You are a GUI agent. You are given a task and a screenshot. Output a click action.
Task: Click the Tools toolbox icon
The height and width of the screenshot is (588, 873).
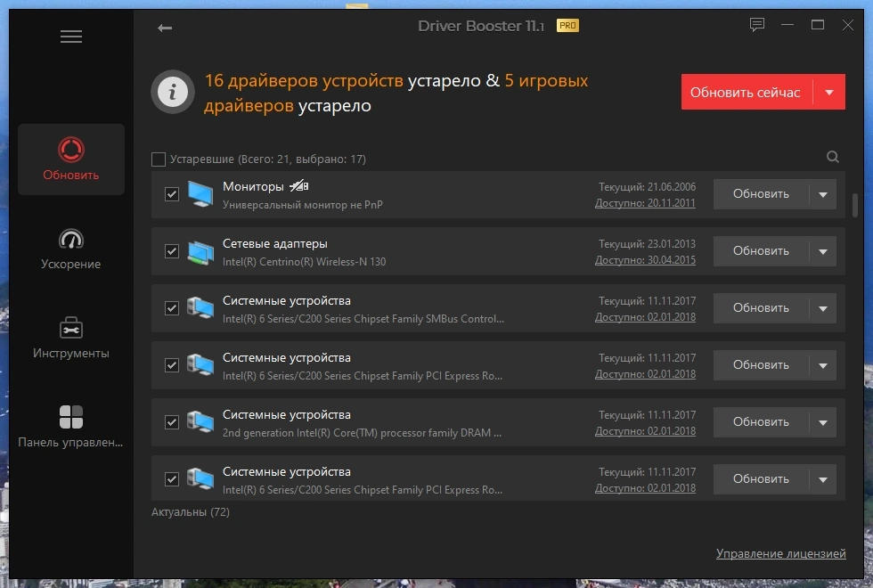tap(71, 328)
